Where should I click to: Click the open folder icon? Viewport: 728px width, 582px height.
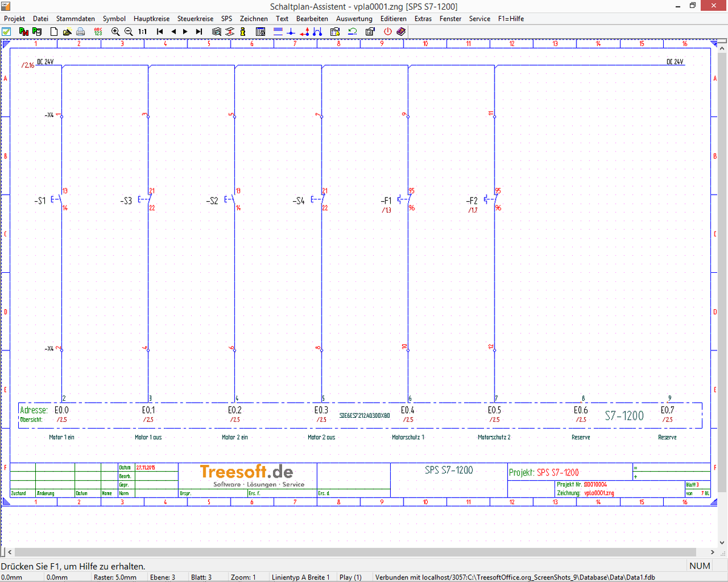click(x=67, y=31)
